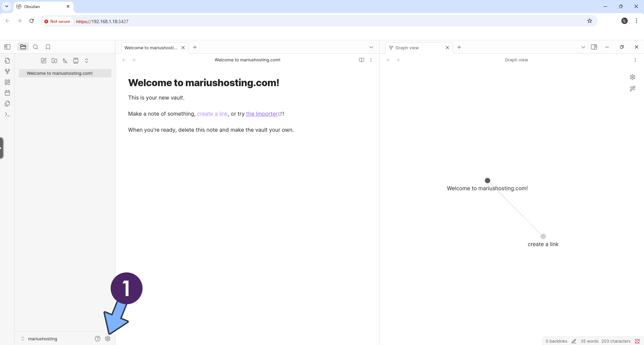Viewport: 644px width, 345px height.
Task: Open command palette ribbon icon
Action: [7, 114]
